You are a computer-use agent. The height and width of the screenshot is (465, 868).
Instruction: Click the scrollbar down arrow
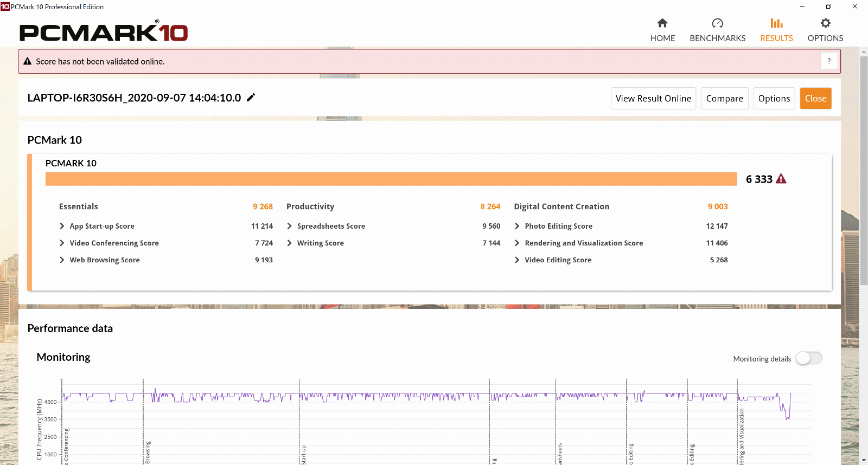point(864,460)
